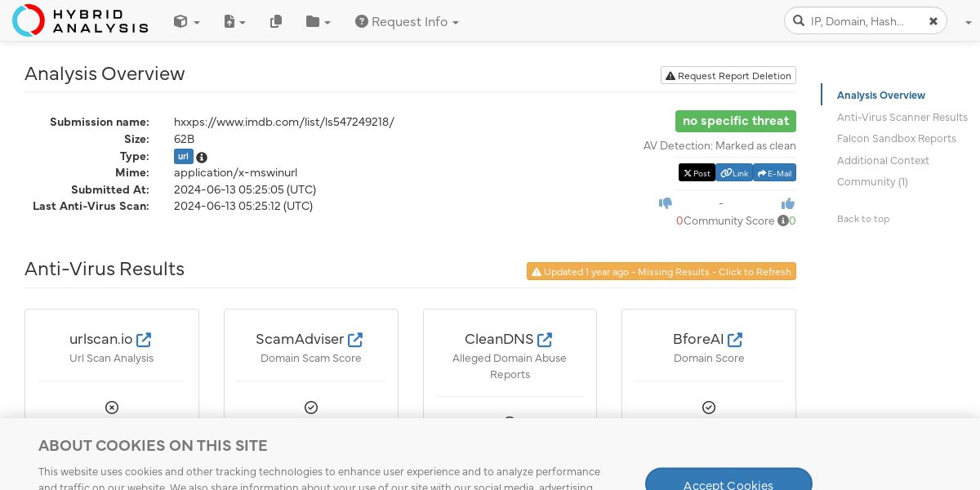Jump to Community (1) section
980x490 pixels.
pyautogui.click(x=872, y=181)
